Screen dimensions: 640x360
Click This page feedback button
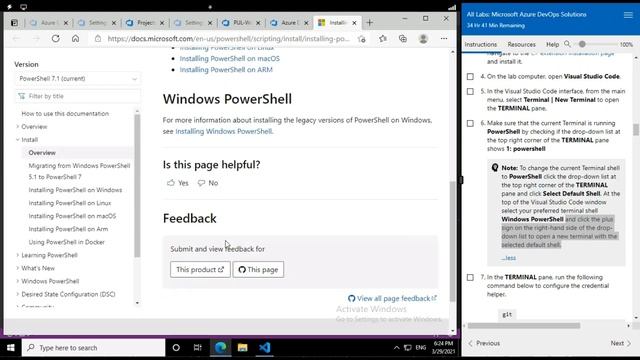[258, 269]
